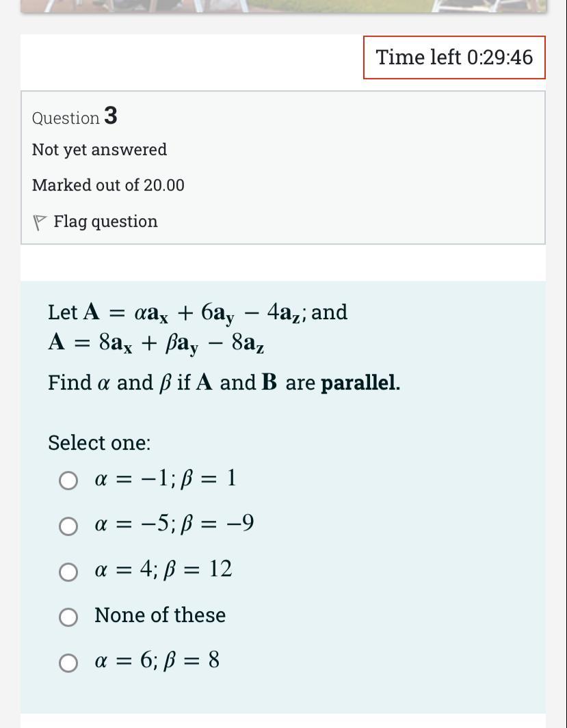Click the question information box
This screenshot has height=728, width=567.
[x=282, y=166]
